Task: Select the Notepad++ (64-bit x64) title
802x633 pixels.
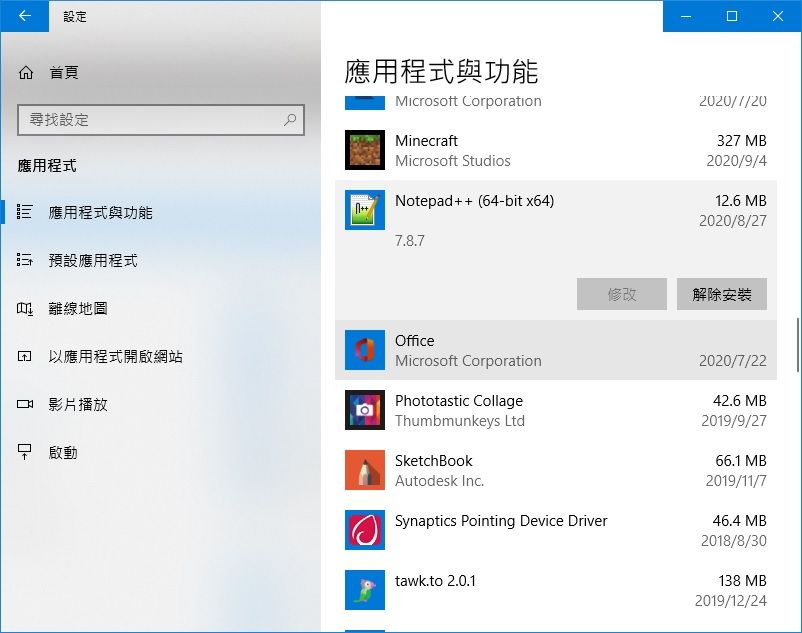Action: (474, 201)
